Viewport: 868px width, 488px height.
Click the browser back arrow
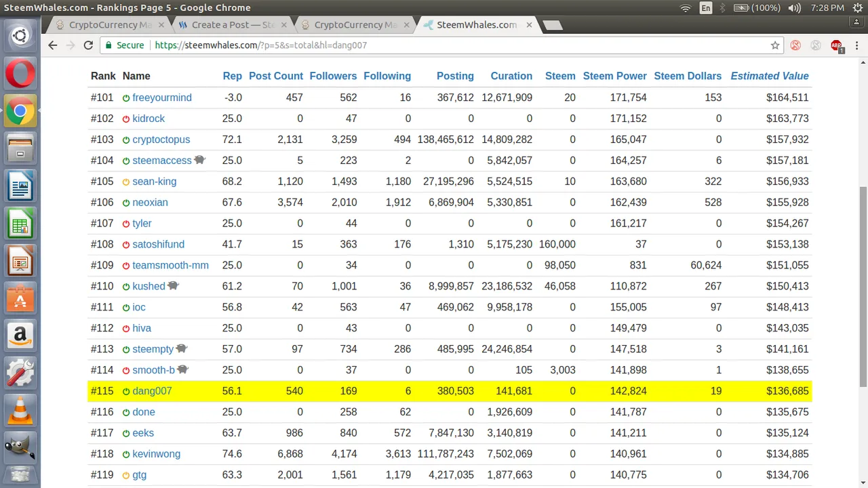point(53,45)
